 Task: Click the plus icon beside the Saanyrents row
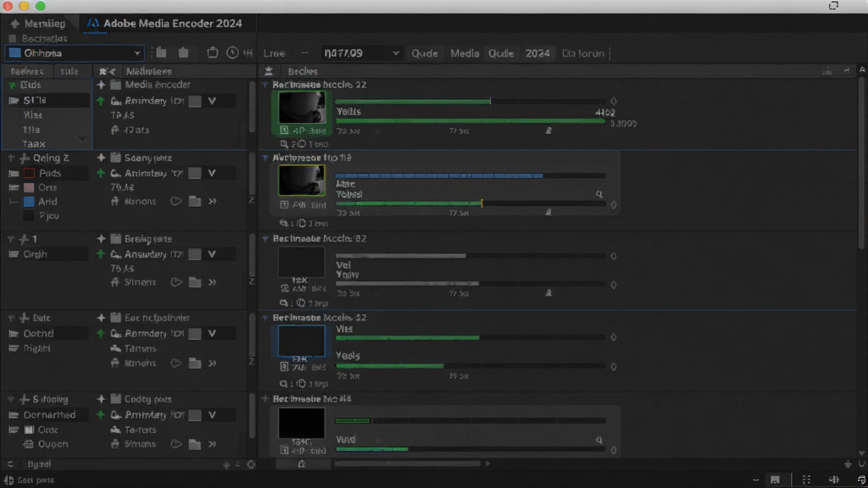click(101, 158)
